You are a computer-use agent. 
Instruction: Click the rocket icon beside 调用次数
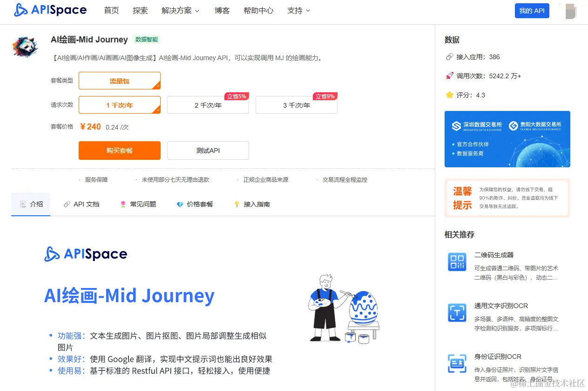pos(449,75)
